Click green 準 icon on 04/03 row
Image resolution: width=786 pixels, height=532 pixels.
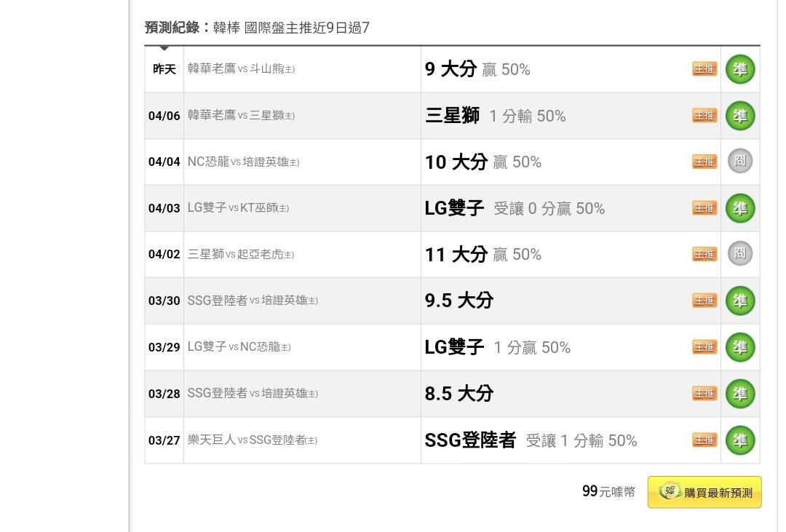tap(740, 208)
